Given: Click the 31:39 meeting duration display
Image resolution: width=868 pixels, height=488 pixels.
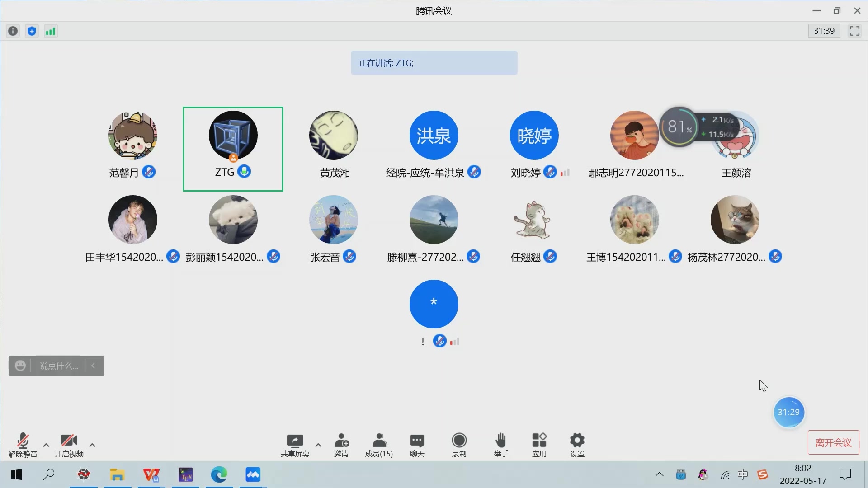Looking at the screenshot, I should click(x=824, y=31).
